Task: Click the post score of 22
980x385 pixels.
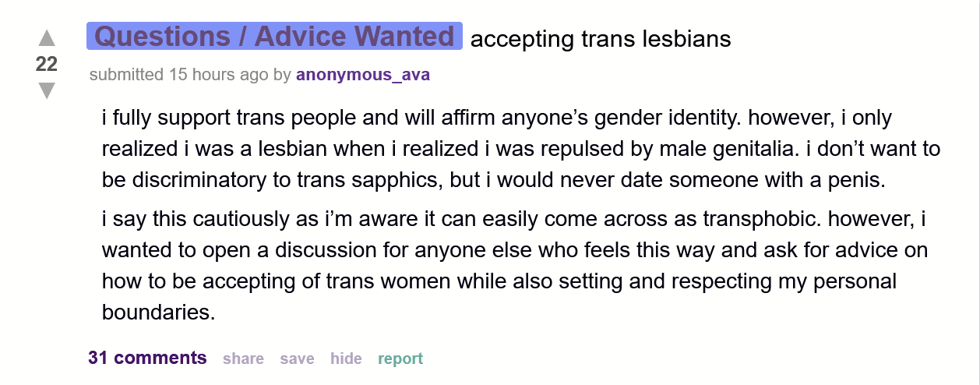Action: tap(47, 65)
